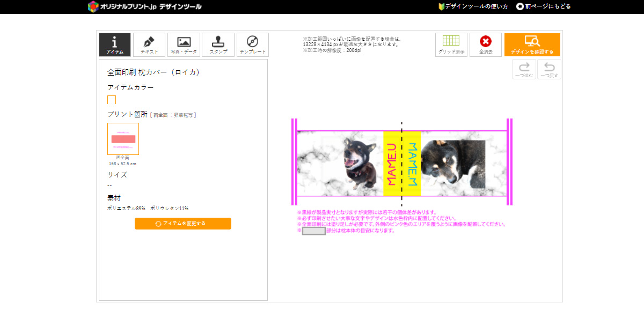Click 全消去 clear-all button

click(486, 45)
